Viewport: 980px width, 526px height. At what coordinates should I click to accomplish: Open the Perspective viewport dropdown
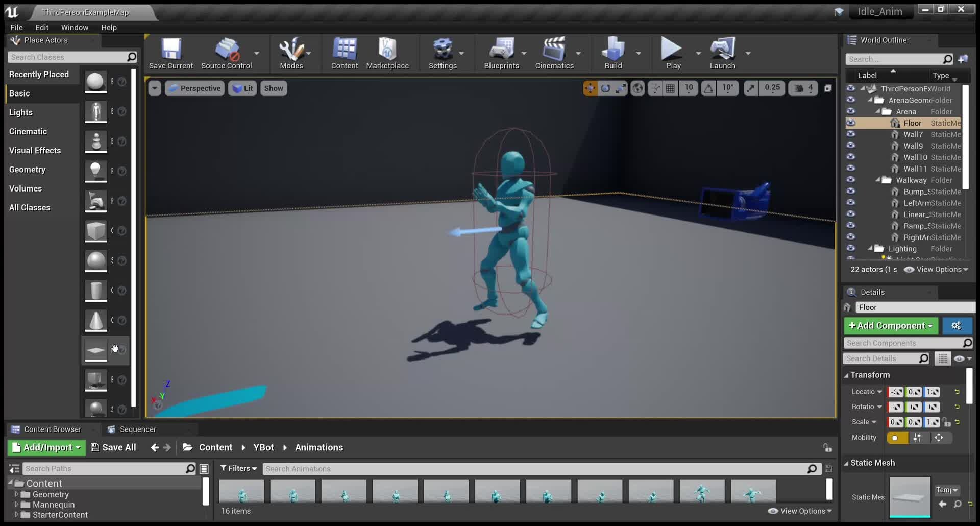[x=194, y=88]
